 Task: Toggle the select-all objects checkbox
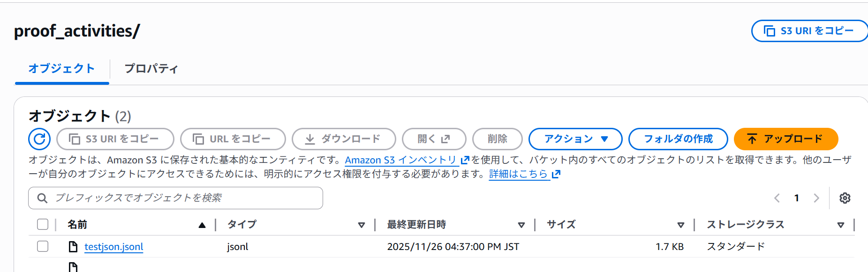point(43,225)
